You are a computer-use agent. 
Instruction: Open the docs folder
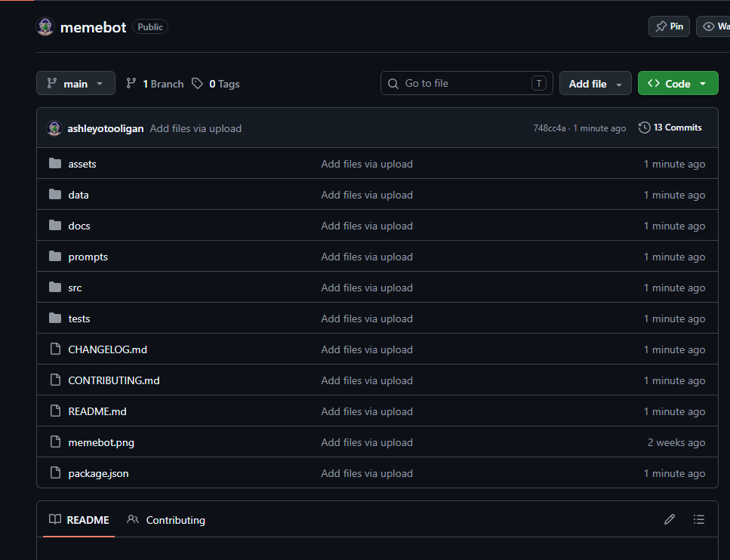point(79,226)
